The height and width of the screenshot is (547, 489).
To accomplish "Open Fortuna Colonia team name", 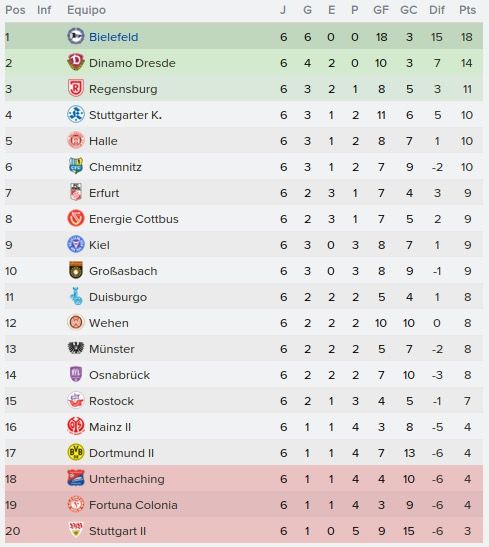I will 133,505.
